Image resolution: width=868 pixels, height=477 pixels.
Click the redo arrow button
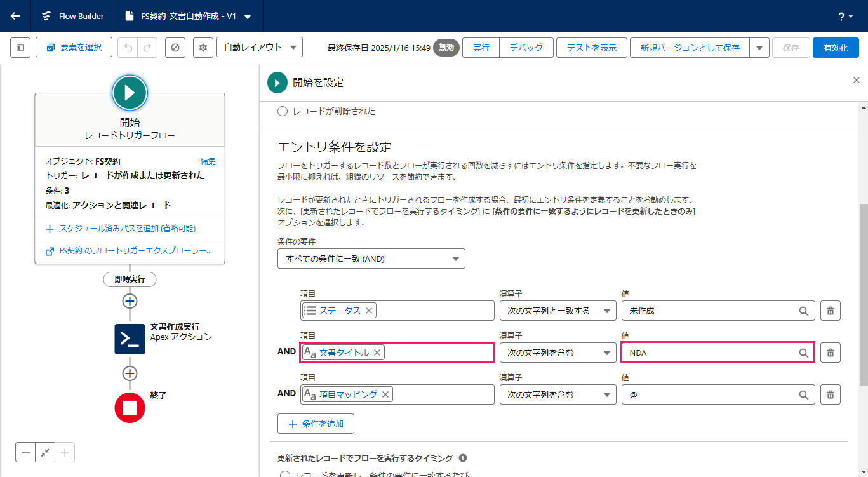tap(147, 48)
